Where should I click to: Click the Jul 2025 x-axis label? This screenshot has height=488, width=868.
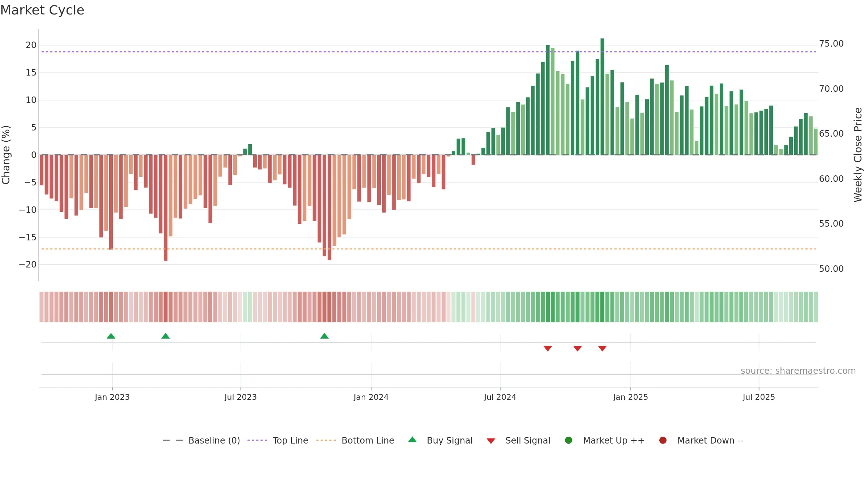tap(759, 397)
